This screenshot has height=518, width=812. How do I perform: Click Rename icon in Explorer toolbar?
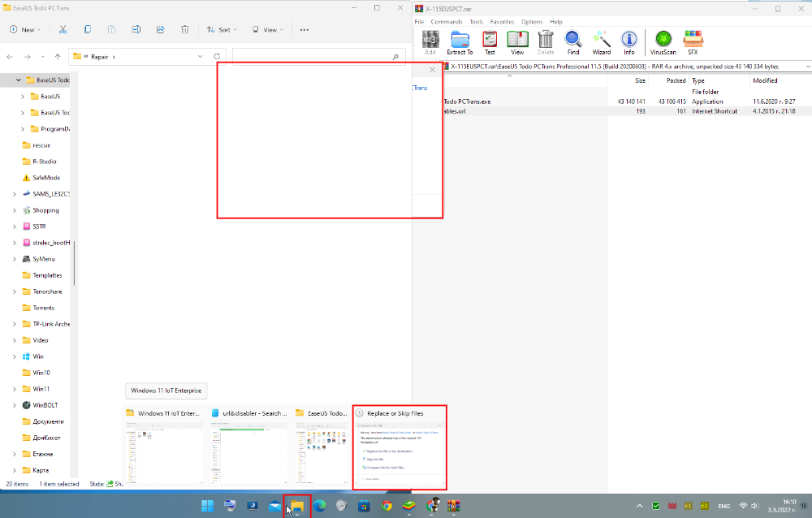coord(136,29)
